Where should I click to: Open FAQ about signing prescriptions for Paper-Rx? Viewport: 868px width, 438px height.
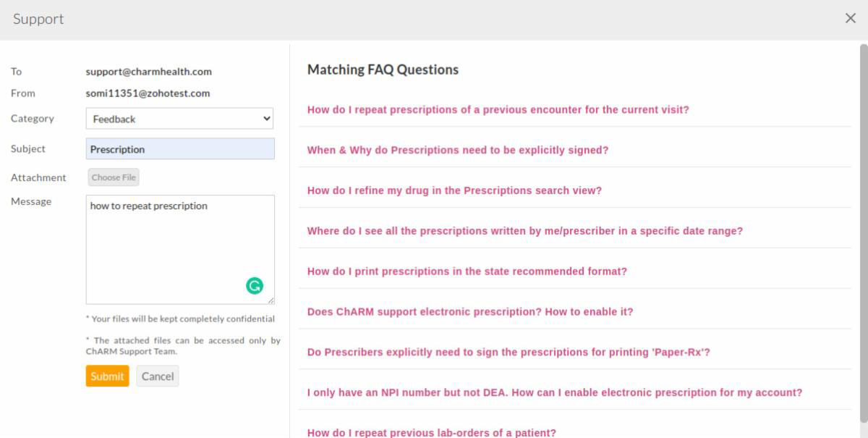coord(509,353)
